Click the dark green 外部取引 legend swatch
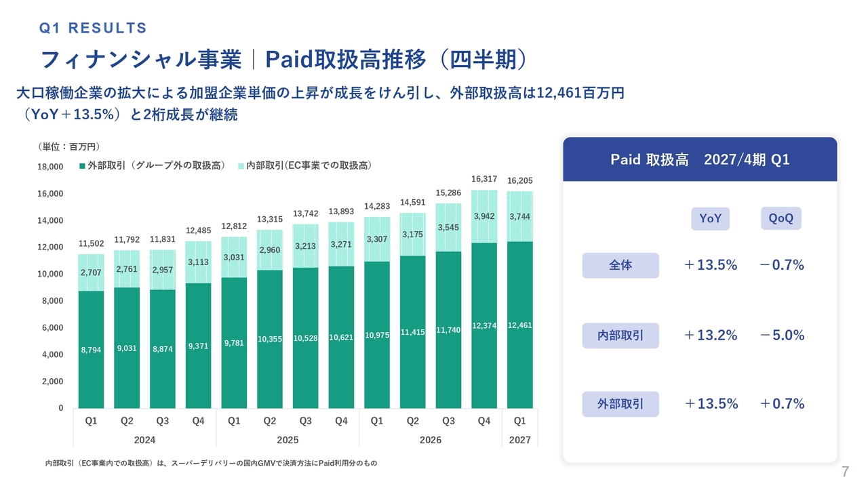 pyautogui.click(x=82, y=165)
